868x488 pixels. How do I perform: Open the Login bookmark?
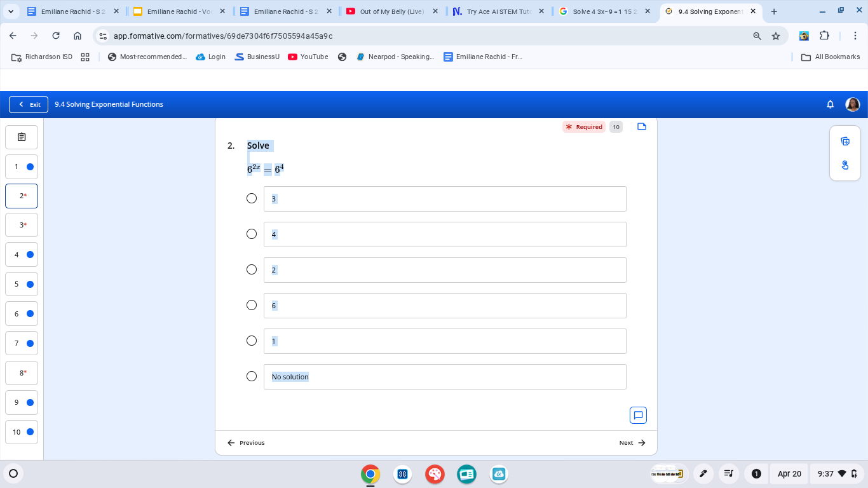(211, 57)
